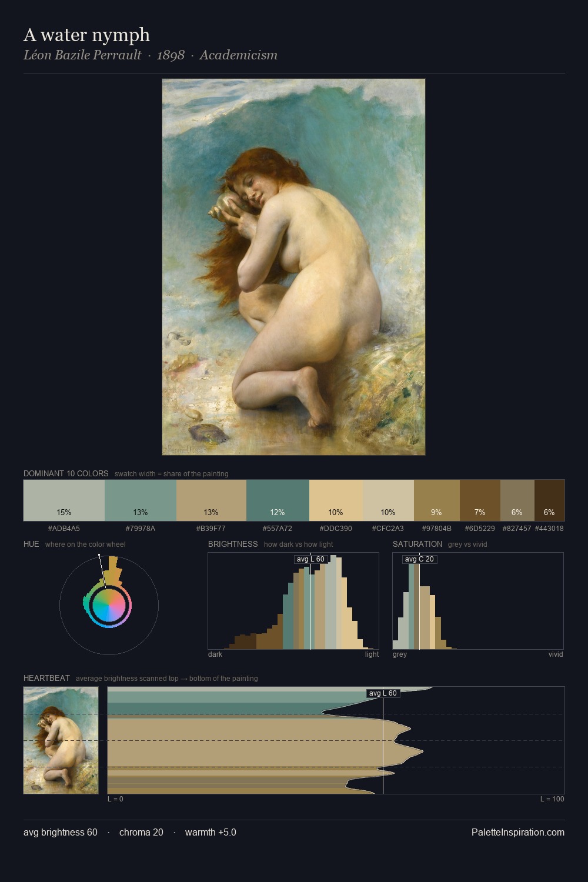Screen dimensions: 588x882
Task: Click the 'grey' axis label
Action: 400,654
